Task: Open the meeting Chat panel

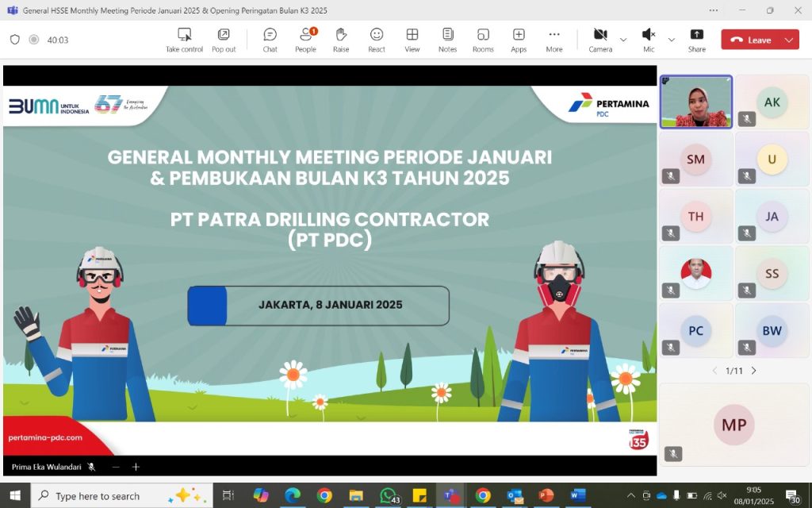Action: (x=270, y=40)
